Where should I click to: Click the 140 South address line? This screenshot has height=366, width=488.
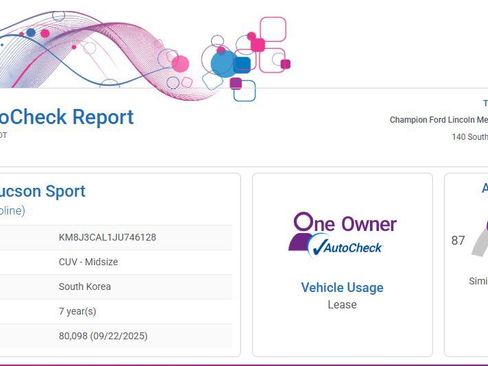point(470,137)
